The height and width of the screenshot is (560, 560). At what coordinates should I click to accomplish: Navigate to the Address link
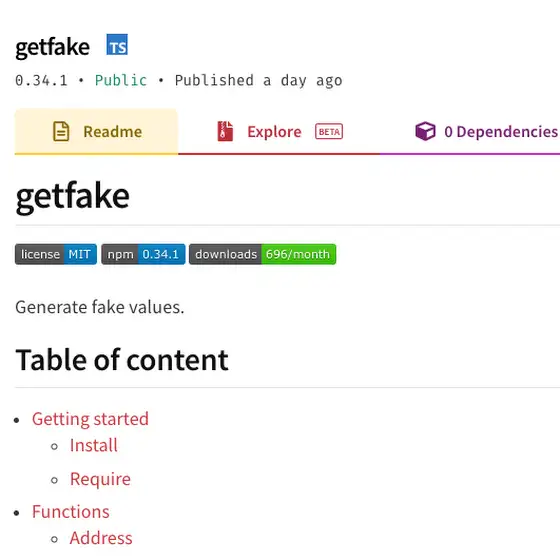pos(101,538)
